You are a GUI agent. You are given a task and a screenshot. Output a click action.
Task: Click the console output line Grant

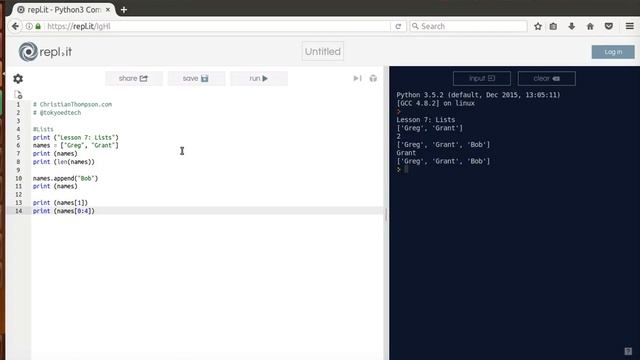(406, 153)
